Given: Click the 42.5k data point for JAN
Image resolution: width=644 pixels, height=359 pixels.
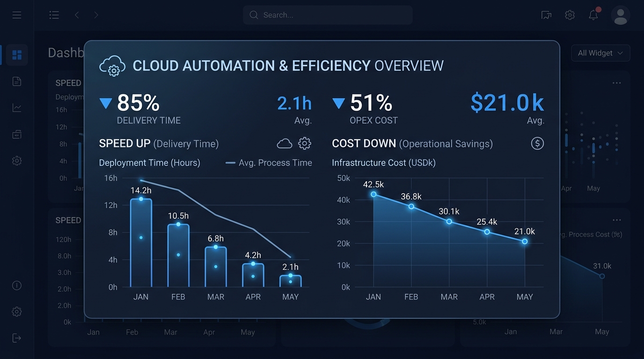Looking at the screenshot, I should coord(373,194).
